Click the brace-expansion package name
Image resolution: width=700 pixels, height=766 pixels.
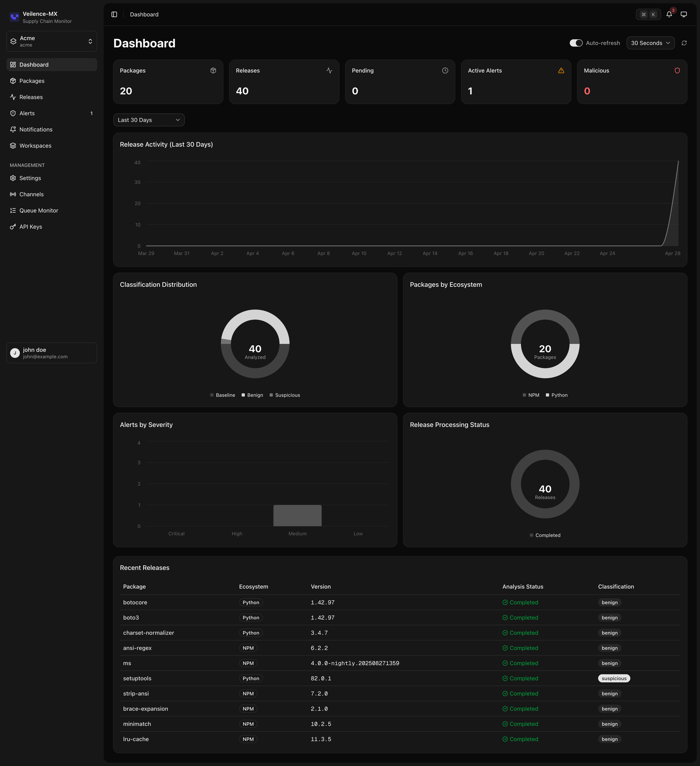point(146,709)
